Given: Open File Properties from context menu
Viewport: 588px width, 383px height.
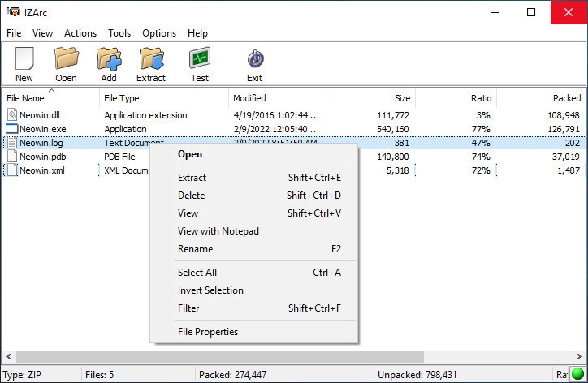Looking at the screenshot, I should (208, 331).
